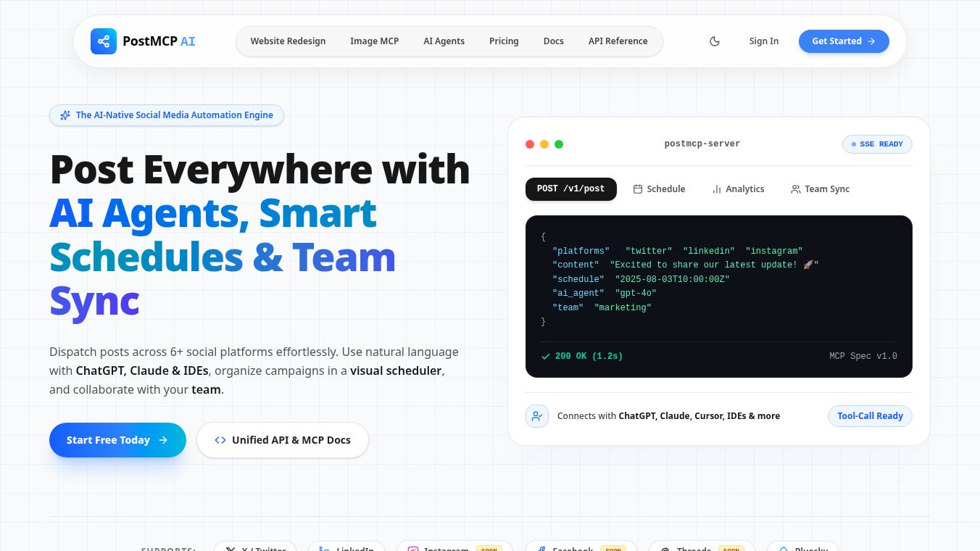Click the "MCP Spec v1.0" label
980x551 pixels.
pos(863,356)
